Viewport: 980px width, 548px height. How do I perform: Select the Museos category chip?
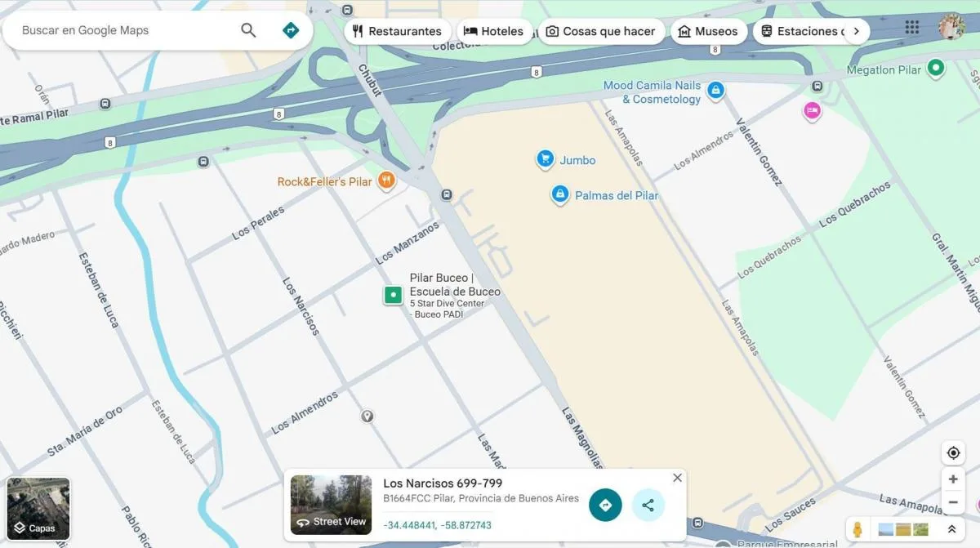[x=709, y=31]
